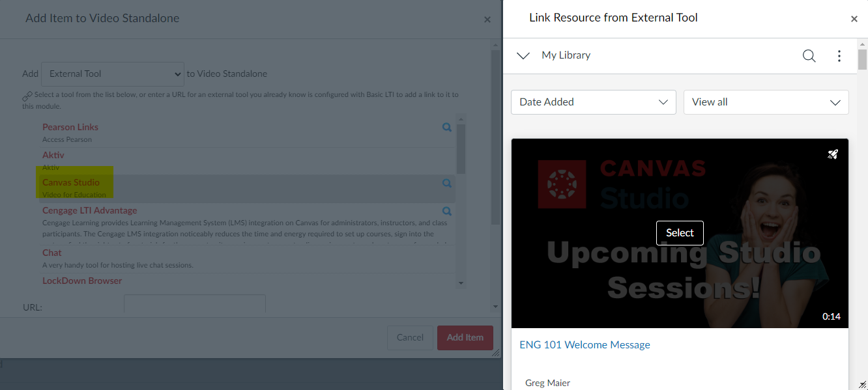Collapse the My Library chevron
Viewport: 868px width, 390px height.
pos(523,56)
